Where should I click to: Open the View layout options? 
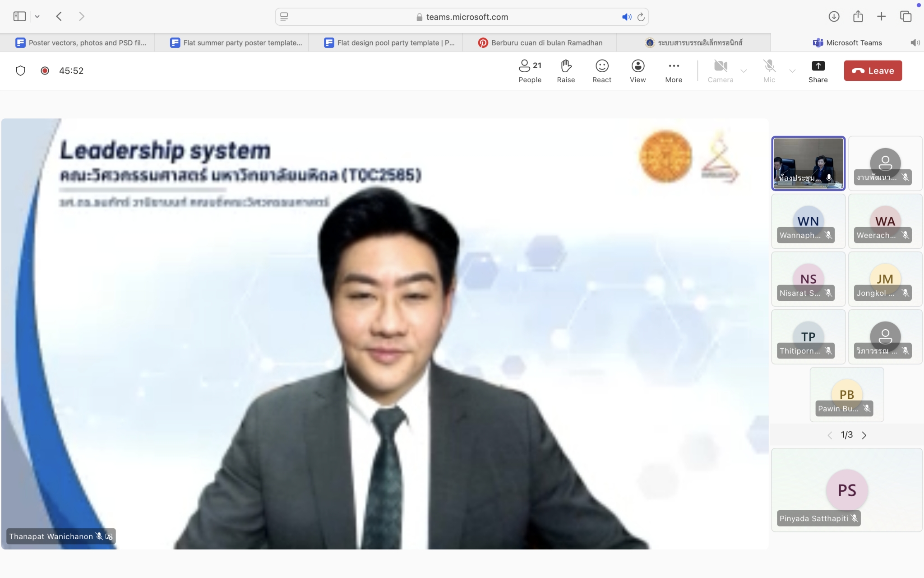[638, 71]
